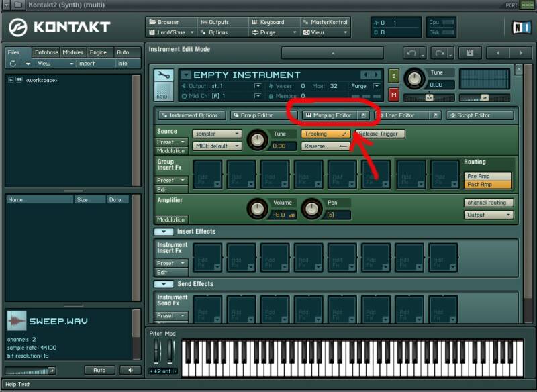Click the Amplifier Pan knob
The height and width of the screenshot is (392, 537).
[x=311, y=209]
